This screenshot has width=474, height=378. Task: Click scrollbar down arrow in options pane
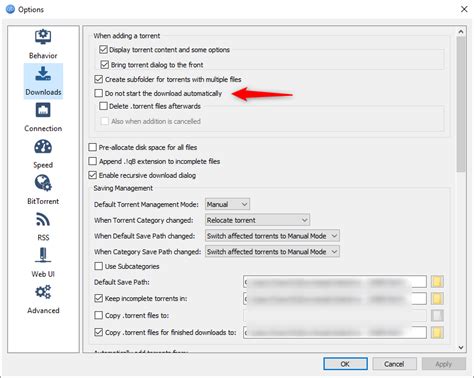[x=461, y=348]
